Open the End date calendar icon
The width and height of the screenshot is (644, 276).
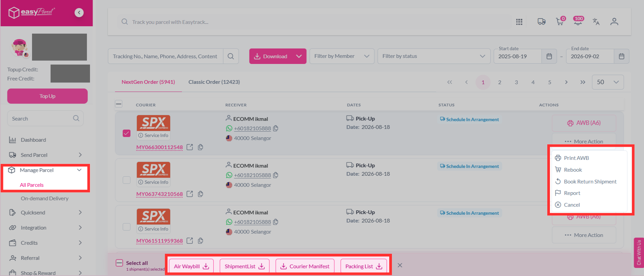point(621,56)
